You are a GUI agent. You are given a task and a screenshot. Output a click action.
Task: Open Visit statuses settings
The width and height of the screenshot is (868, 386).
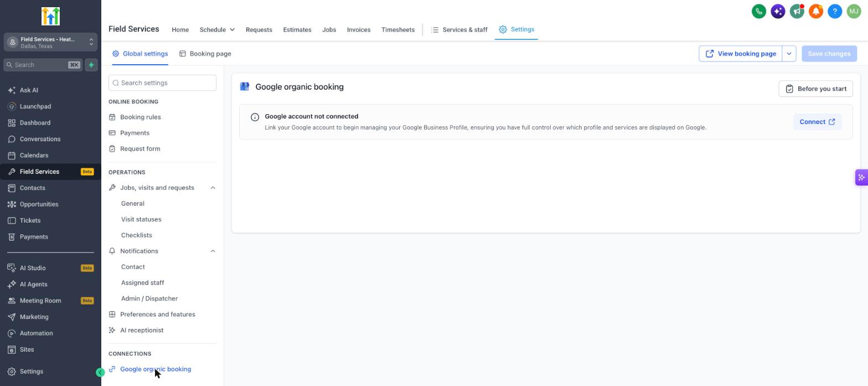[x=141, y=219]
